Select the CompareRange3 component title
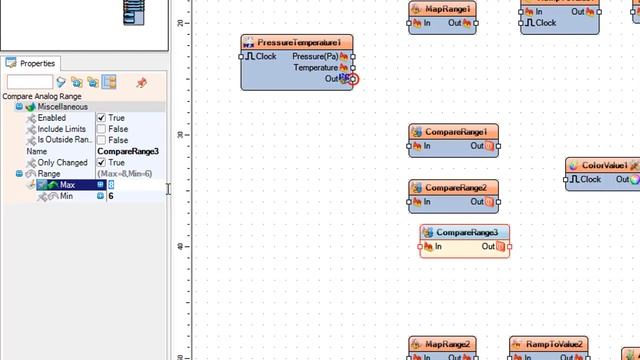640x360 pixels. tap(467, 233)
